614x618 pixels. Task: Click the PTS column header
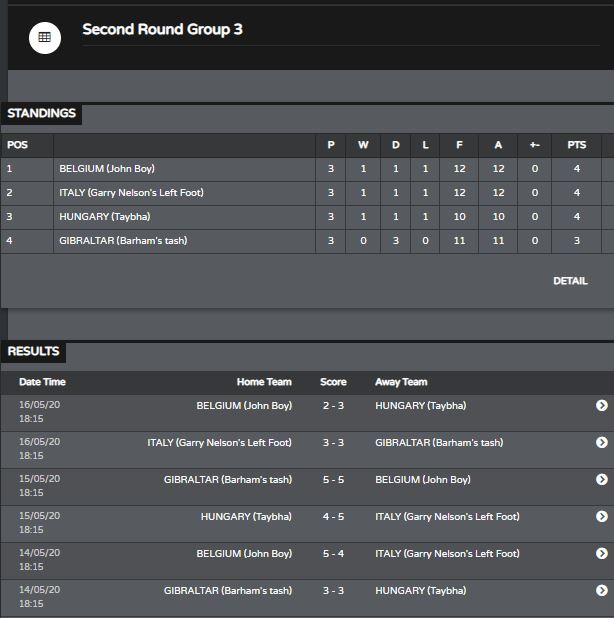pos(577,145)
